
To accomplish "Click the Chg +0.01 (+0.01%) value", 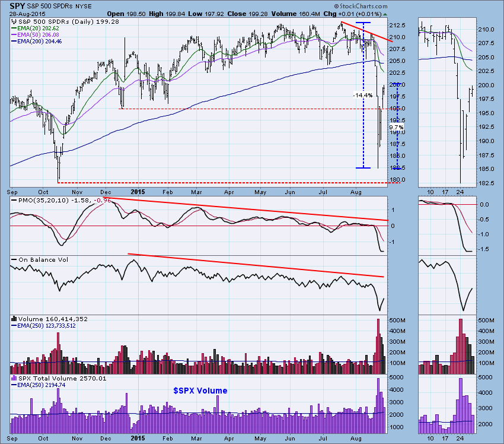I will [x=352, y=14].
